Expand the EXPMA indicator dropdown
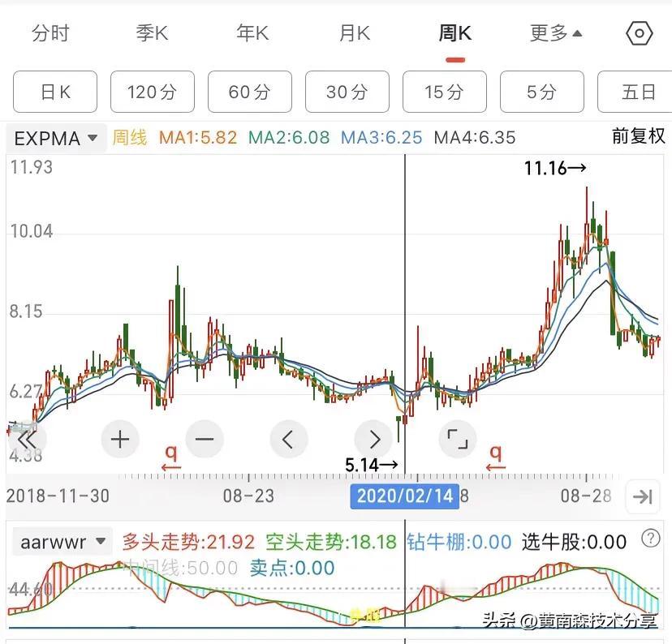672x644 pixels. tap(56, 139)
